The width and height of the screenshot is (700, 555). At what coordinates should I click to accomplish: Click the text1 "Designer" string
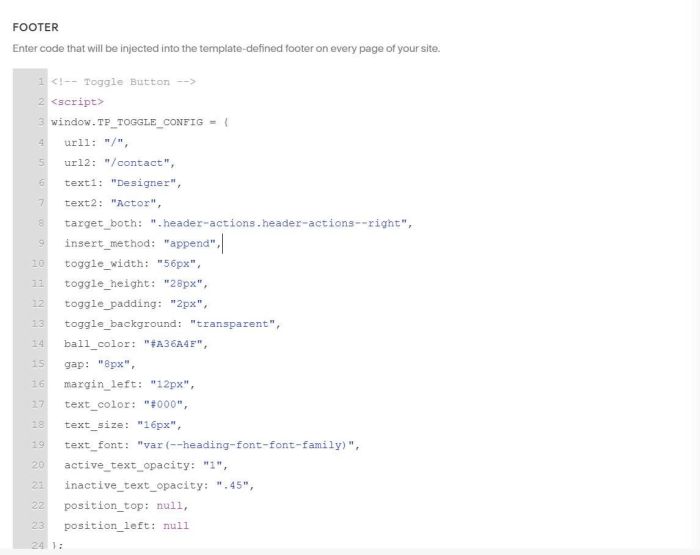tap(145, 182)
